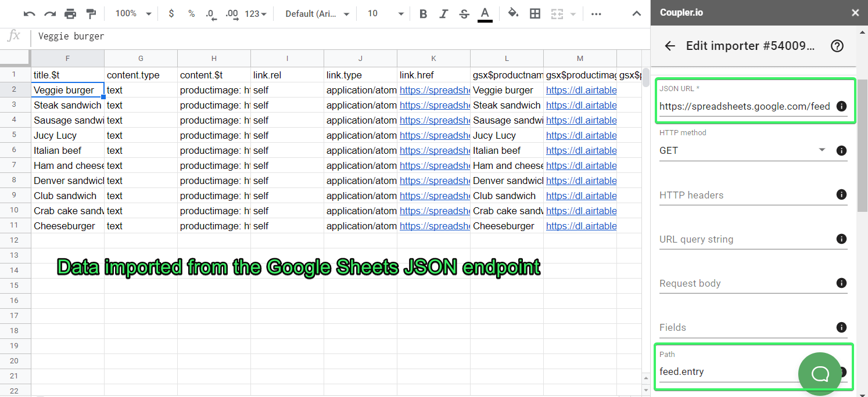The image size is (868, 397).
Task: Open the fill color tool
Action: (x=514, y=13)
